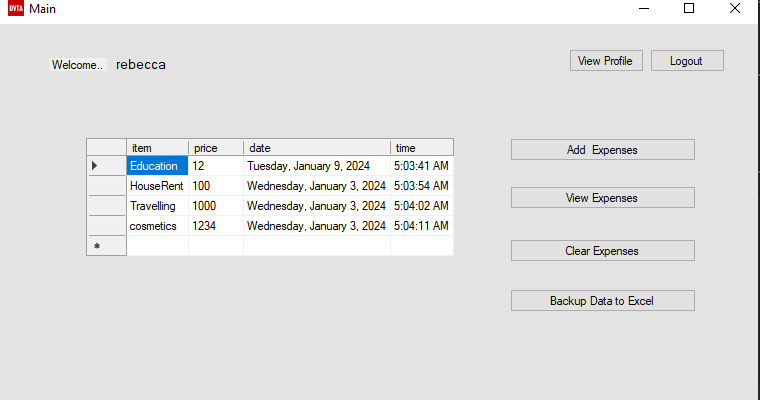760x400 pixels.
Task: Select the cosmetics price cell 1234
Action: click(x=216, y=226)
